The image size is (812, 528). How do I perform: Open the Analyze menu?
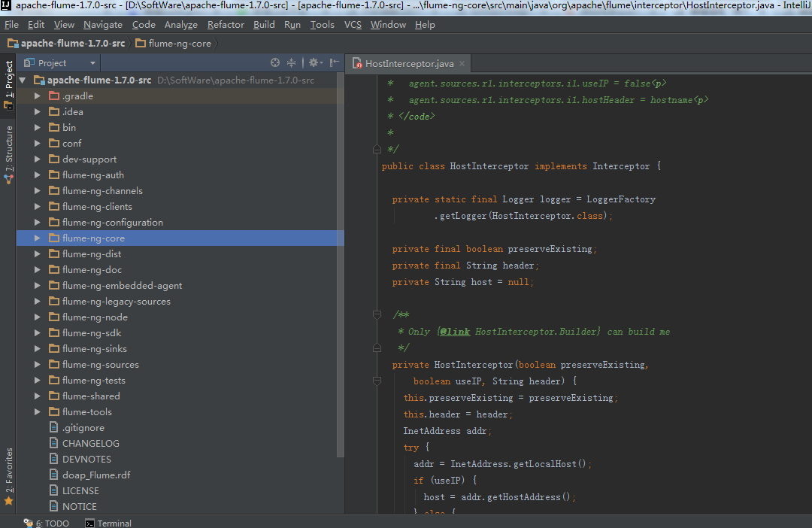(180, 24)
